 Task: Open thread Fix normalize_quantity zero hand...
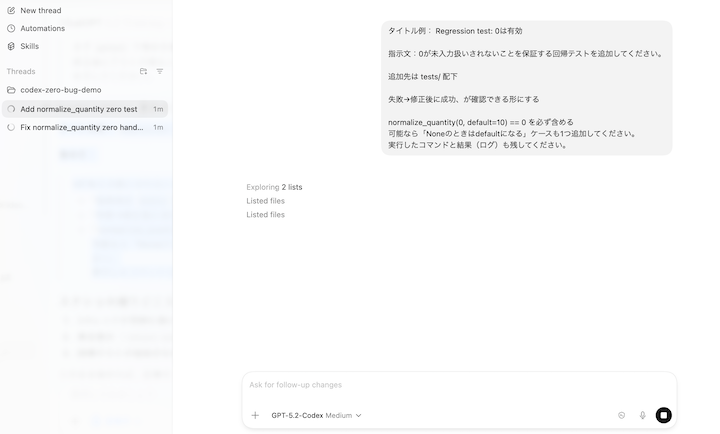coord(84,127)
